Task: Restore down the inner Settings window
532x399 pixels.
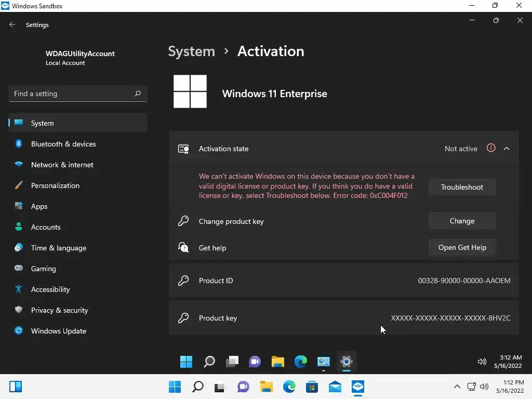Action: coord(496,20)
